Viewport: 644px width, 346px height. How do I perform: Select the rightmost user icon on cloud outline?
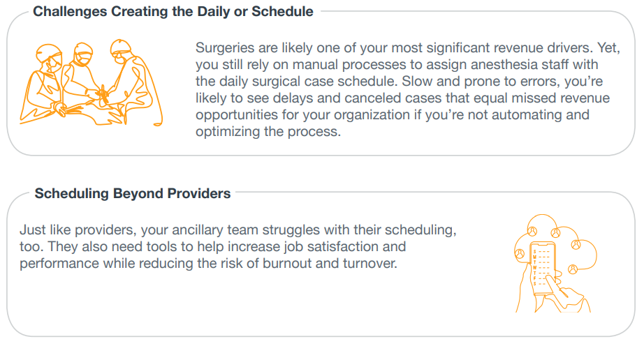pos(576,245)
